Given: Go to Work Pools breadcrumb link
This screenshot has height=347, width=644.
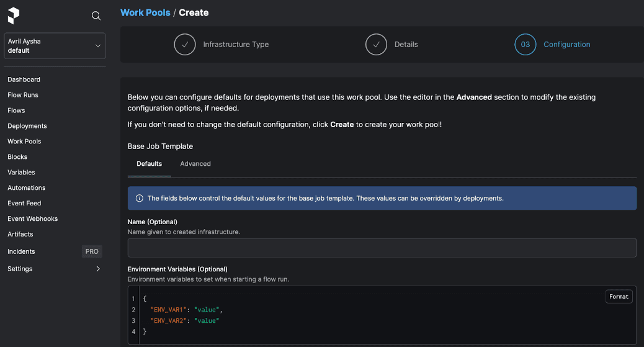Looking at the screenshot, I should coord(145,12).
